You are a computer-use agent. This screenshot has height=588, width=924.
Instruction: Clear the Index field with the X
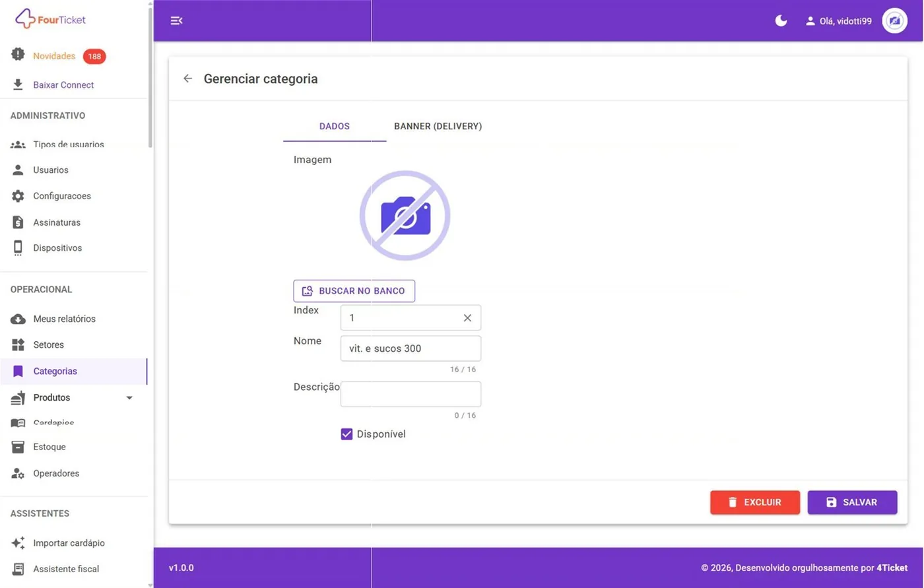pyautogui.click(x=467, y=318)
